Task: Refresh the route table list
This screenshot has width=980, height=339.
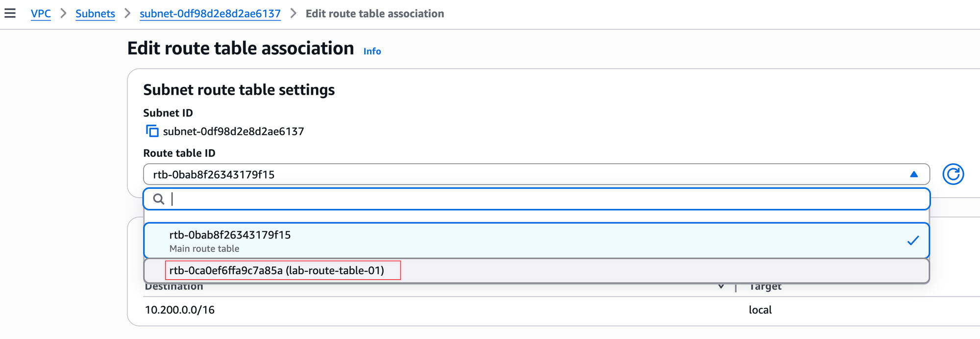Action: (953, 174)
